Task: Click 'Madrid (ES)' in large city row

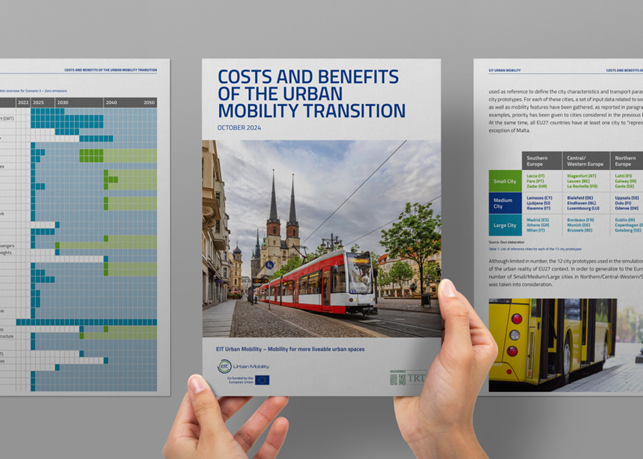Action: coord(538,220)
